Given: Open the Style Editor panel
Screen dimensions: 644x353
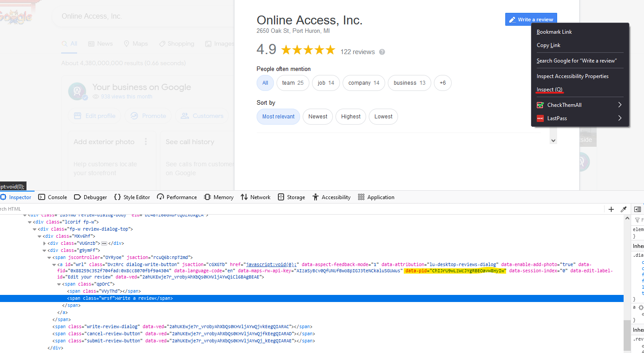Looking at the screenshot, I should point(132,197).
